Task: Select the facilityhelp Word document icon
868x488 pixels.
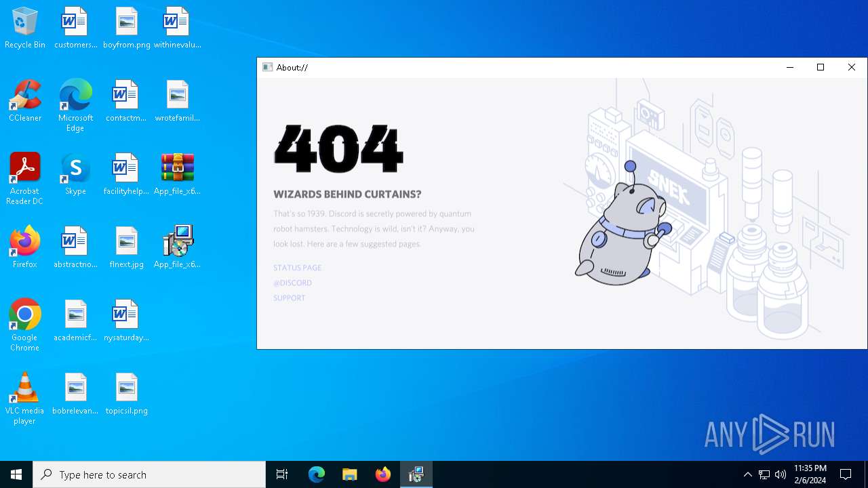Action: [x=126, y=175]
